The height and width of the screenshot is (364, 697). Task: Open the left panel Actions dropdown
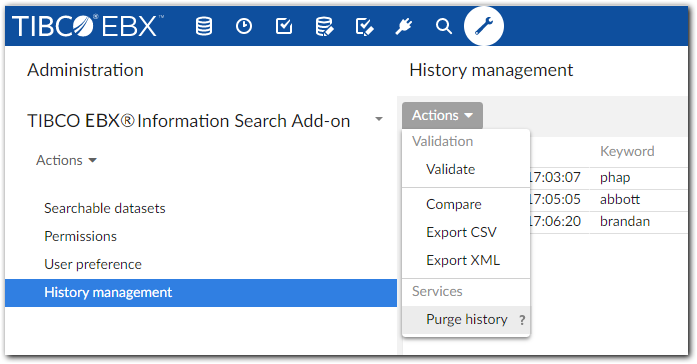click(66, 160)
